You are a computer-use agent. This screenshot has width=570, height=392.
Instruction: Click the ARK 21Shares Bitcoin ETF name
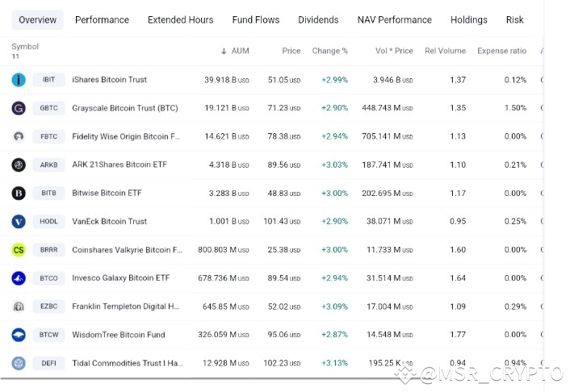(x=119, y=165)
